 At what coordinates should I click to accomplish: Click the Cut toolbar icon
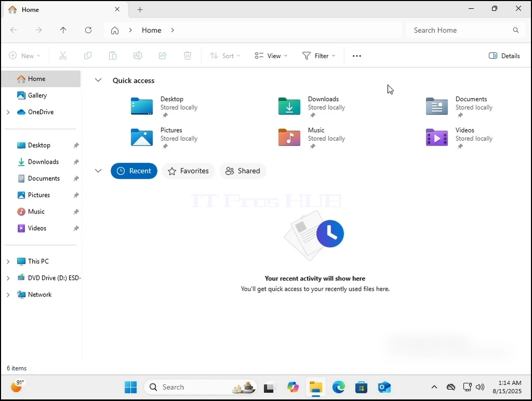point(63,56)
